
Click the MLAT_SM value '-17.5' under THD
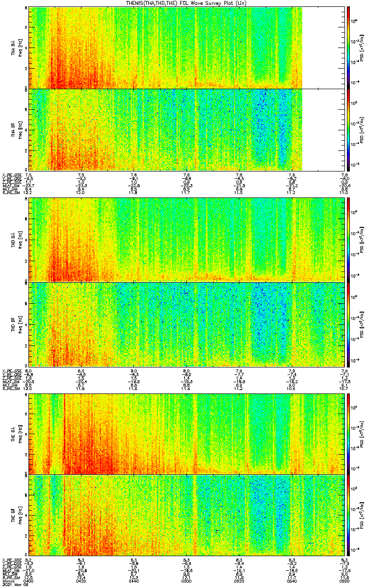point(345,382)
